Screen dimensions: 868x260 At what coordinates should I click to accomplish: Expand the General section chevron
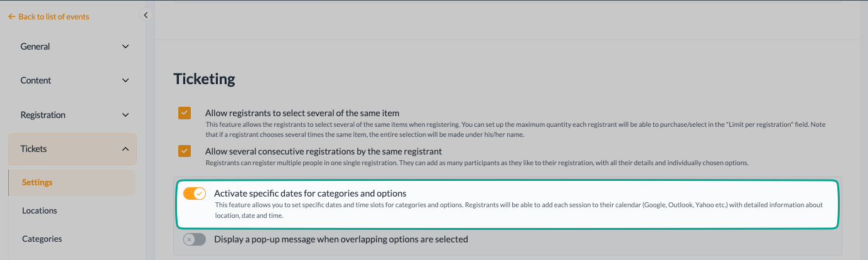tap(126, 46)
